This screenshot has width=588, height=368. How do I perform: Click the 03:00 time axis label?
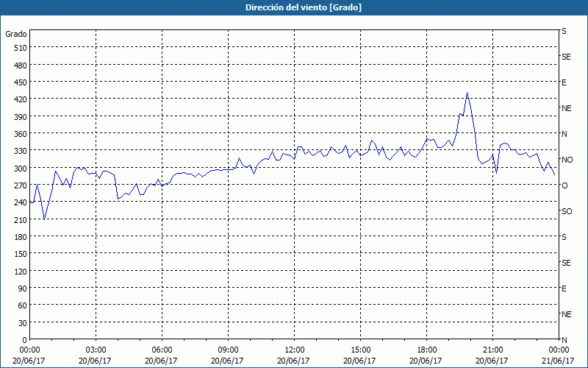(x=96, y=350)
